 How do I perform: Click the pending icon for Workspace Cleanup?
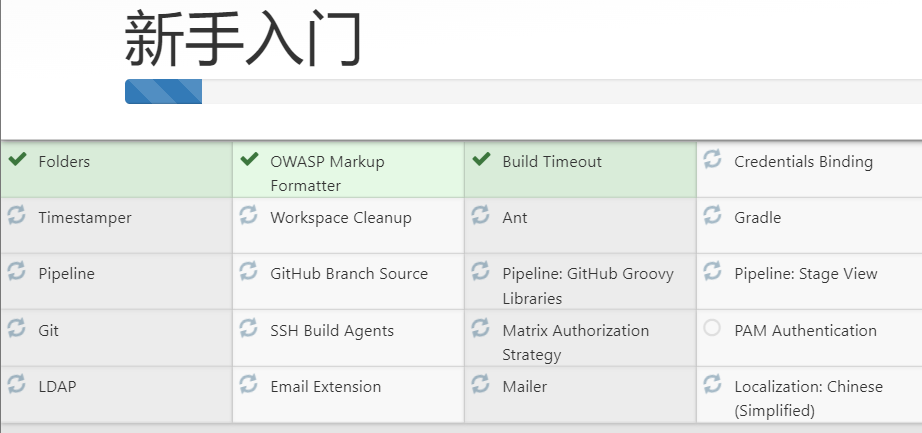(x=248, y=215)
